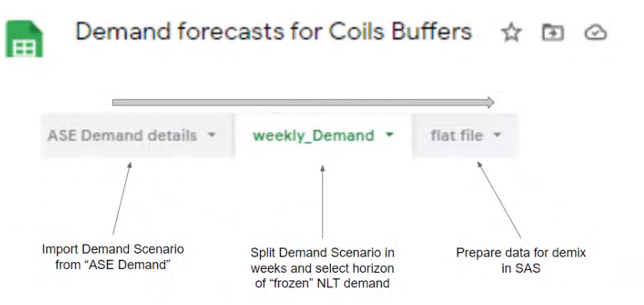
Task: Click the 'Prepare data for demix in SAS' text
Action: click(520, 260)
